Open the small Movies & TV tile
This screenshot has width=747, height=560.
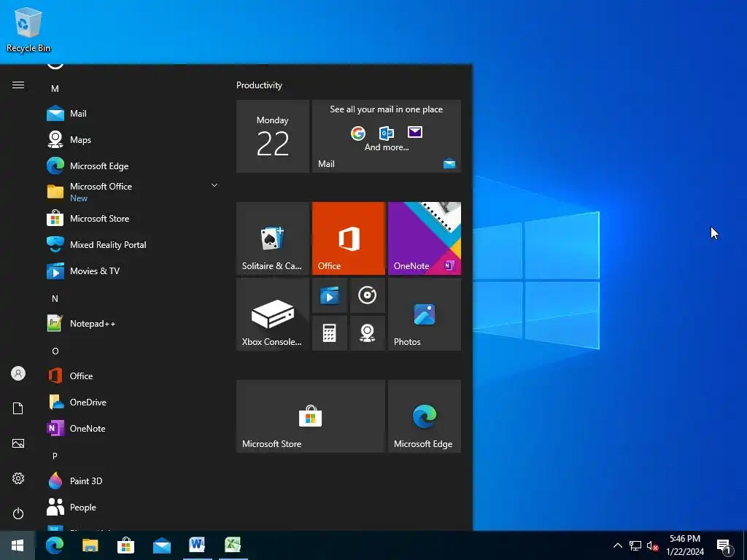(x=329, y=296)
